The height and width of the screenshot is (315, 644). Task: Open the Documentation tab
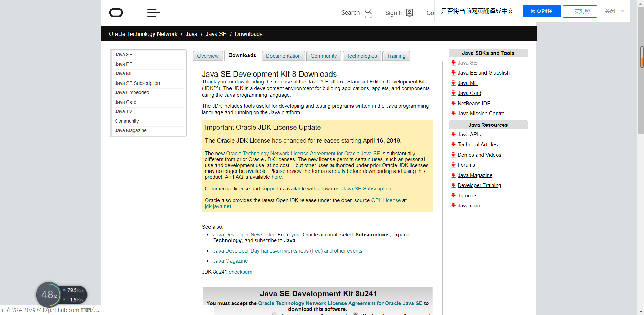coord(283,56)
